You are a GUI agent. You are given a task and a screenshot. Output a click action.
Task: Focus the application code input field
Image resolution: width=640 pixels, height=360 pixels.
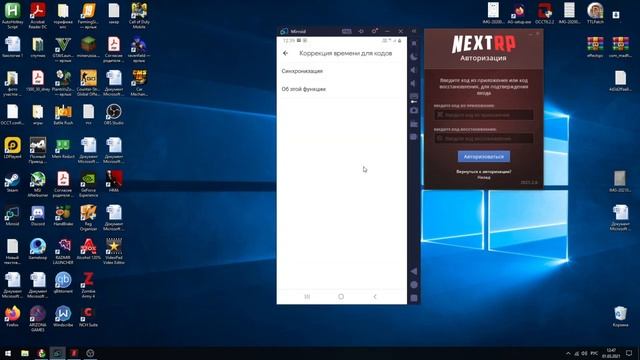point(484,115)
